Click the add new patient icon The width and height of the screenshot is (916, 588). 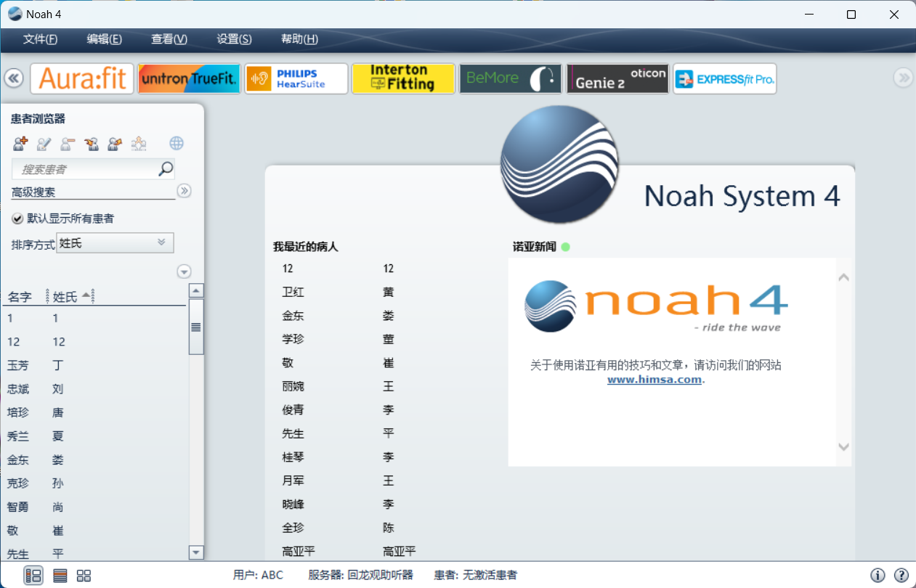pos(20,144)
